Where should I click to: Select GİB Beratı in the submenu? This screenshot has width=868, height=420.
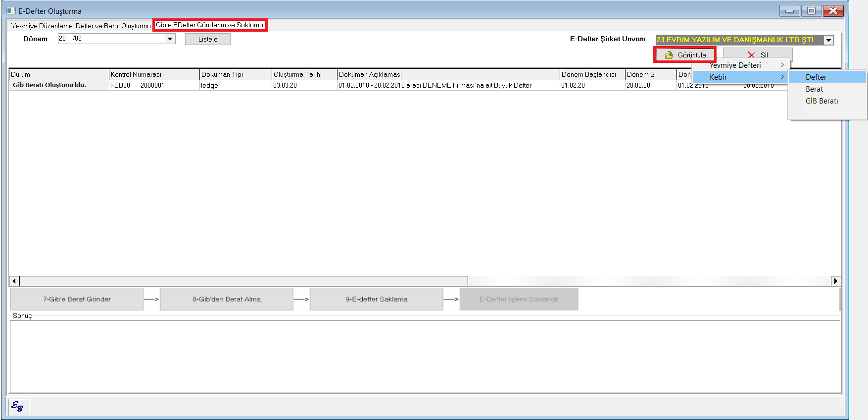(827, 101)
